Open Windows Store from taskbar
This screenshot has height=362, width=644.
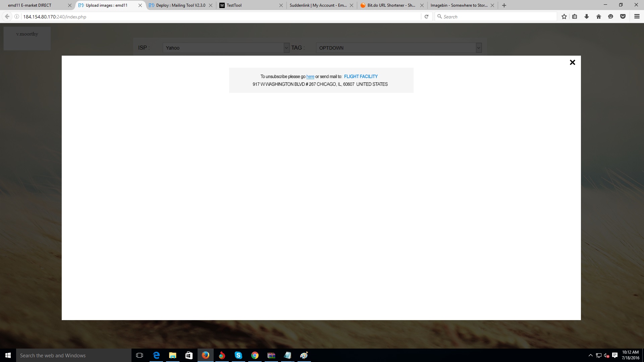(x=189, y=355)
